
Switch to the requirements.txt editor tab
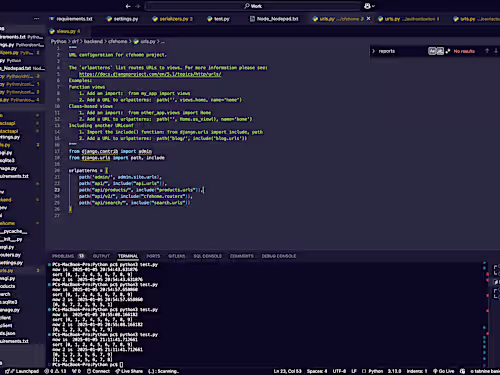[71, 19]
